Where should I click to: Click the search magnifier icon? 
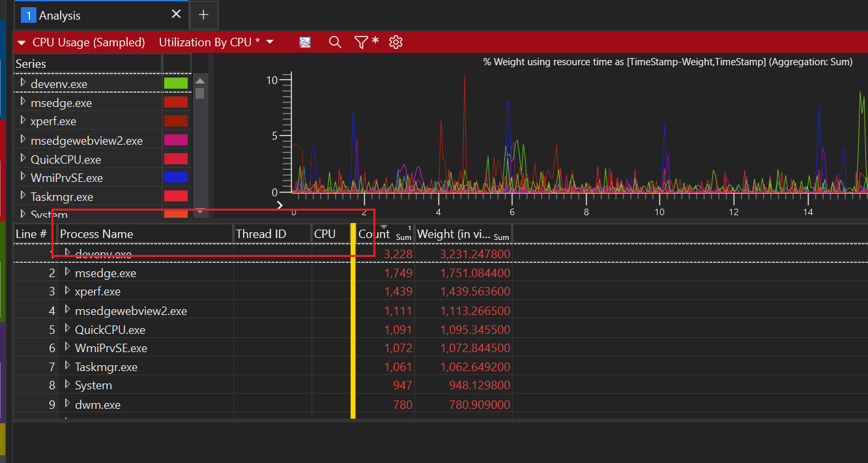click(x=335, y=42)
